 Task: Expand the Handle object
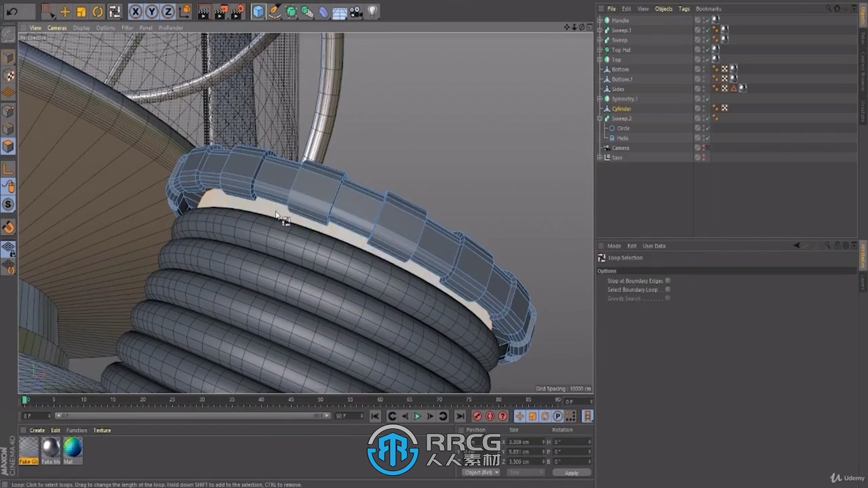click(599, 20)
